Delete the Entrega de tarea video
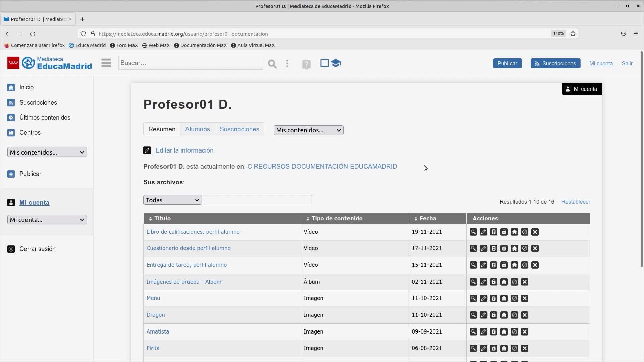This screenshot has width=644, height=362. 535,265
